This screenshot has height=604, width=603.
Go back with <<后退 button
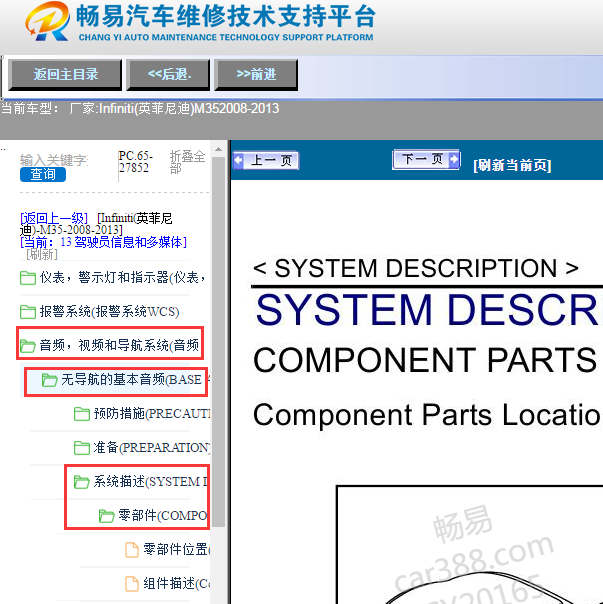point(168,75)
